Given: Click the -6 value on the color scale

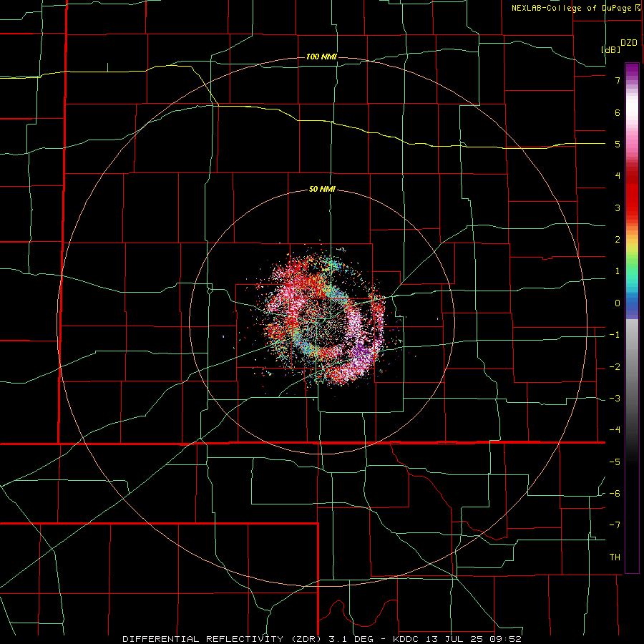Looking at the screenshot, I should 615,494.
